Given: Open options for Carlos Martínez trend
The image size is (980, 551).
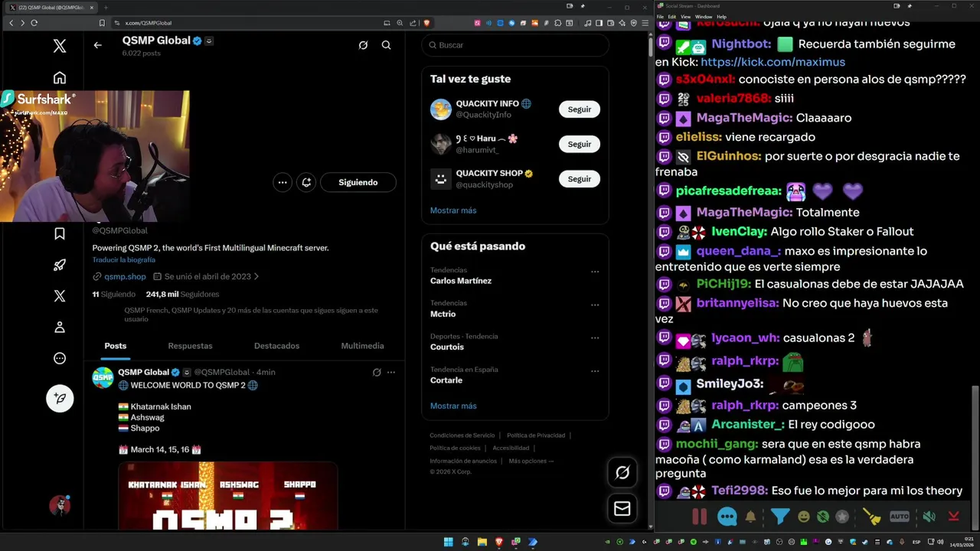Looking at the screenshot, I should click(x=595, y=272).
